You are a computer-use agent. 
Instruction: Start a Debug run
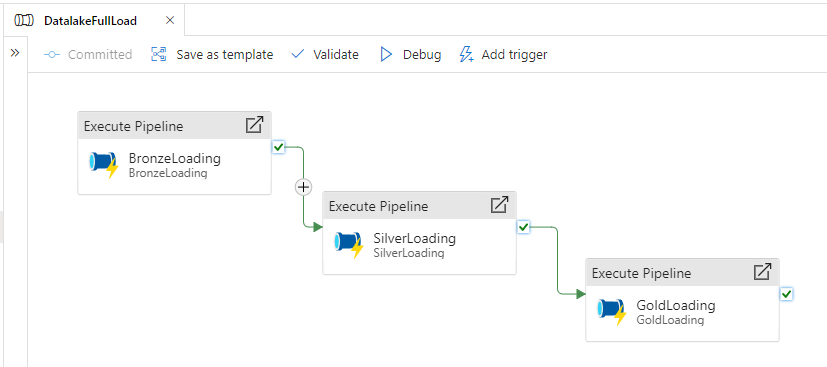[411, 54]
